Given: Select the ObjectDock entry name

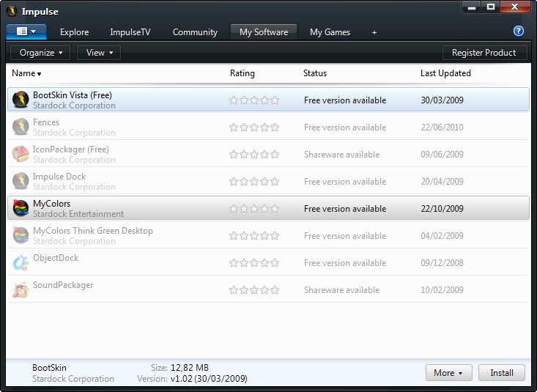Looking at the screenshot, I should (56, 258).
